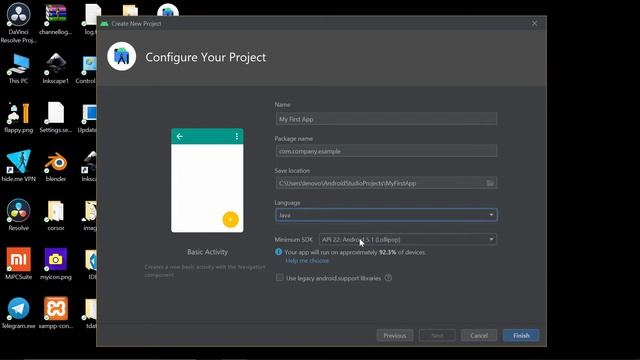Open the Minimum SDK dropdown

(407, 239)
